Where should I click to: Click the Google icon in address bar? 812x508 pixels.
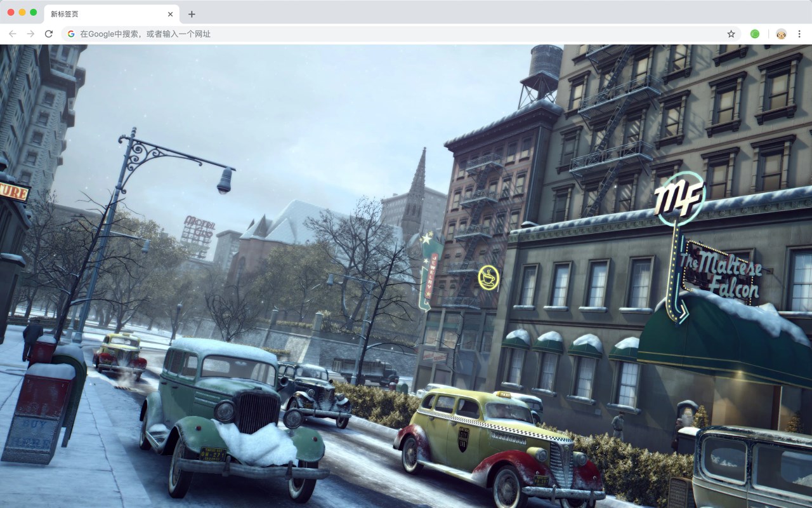(x=71, y=34)
